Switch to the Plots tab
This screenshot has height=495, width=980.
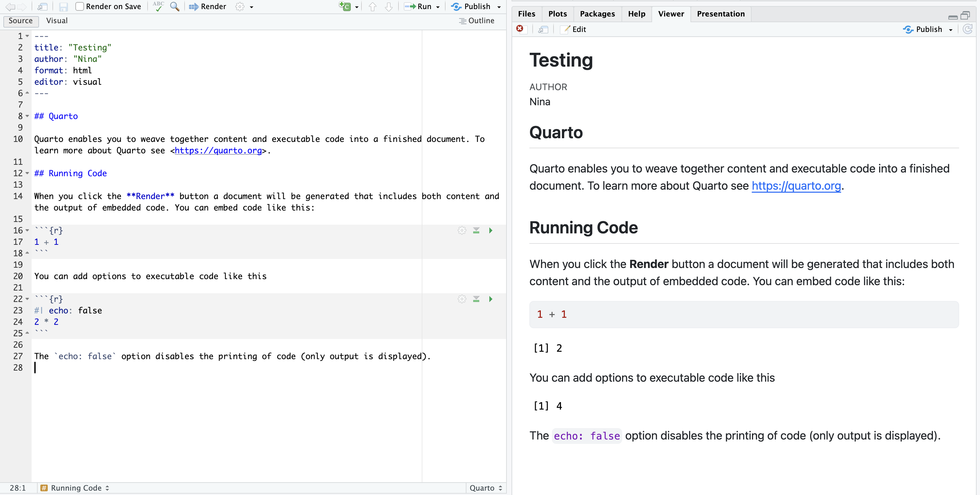(557, 14)
